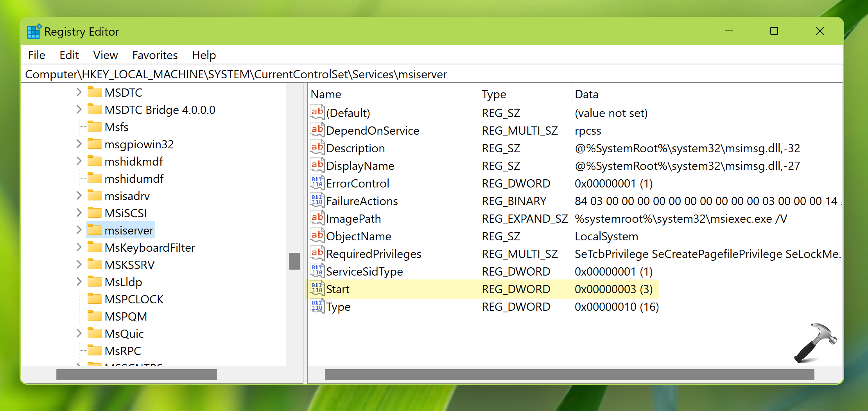868x411 pixels.
Task: Open the File menu
Action: (36, 55)
